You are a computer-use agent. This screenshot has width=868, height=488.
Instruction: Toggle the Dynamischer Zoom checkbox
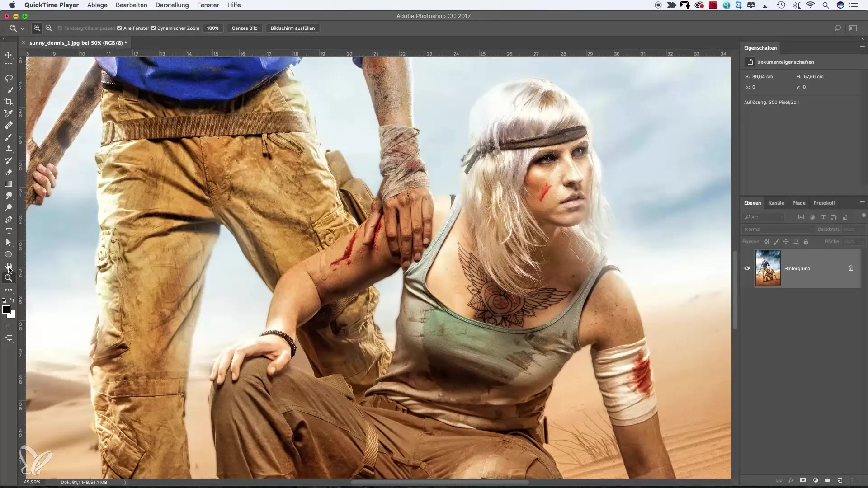coord(153,28)
